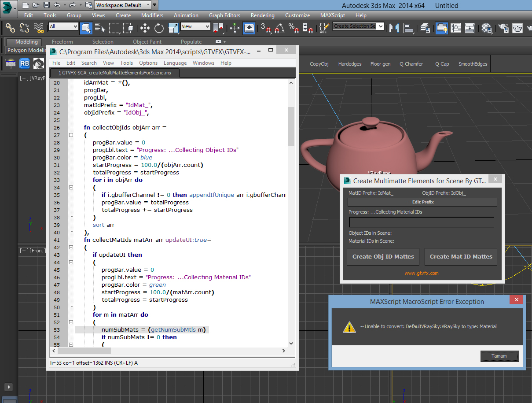Viewport: 532px width, 403px height.
Task: Open the Undo history dropdown arrow
Action: pyautogui.click(x=64, y=5)
